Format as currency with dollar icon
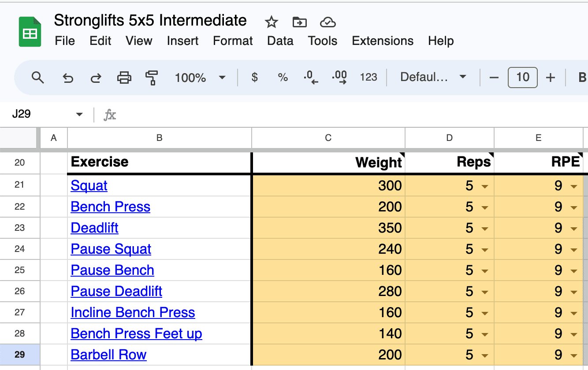Image resolution: width=588 pixels, height=370 pixels. tap(254, 78)
